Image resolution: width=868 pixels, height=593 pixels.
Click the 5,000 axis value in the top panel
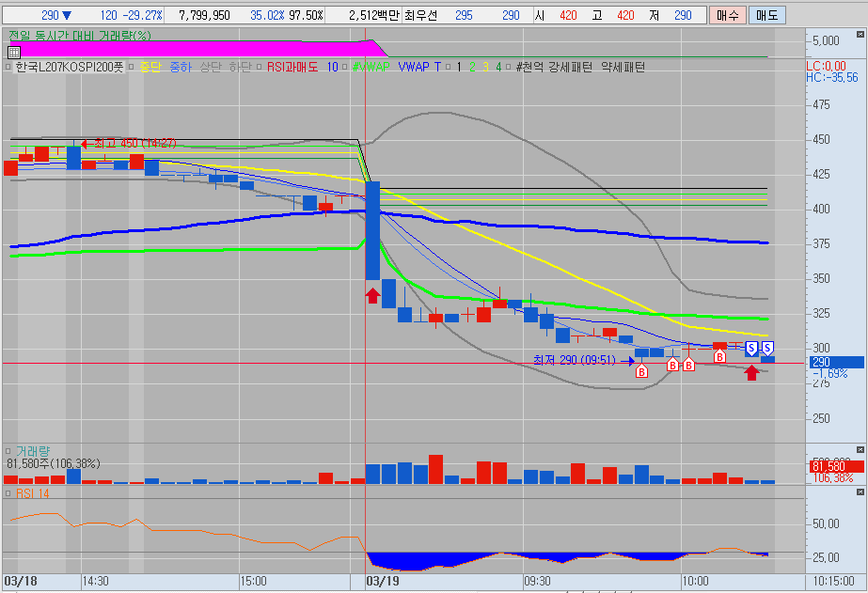pos(826,40)
